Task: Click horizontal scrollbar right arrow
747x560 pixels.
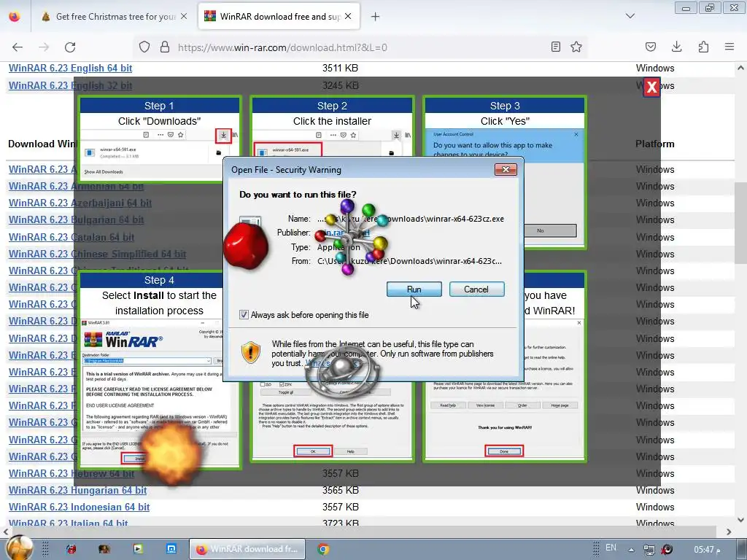Action: coord(729,532)
